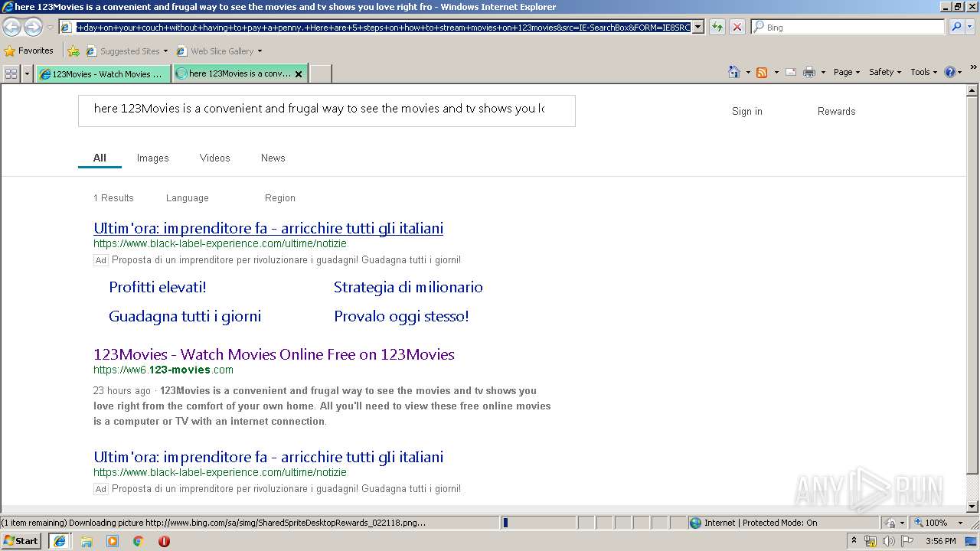Viewport: 980px width, 551px height.
Task: Expand the Web Slice Gallery dropdown
Action: pos(260,51)
